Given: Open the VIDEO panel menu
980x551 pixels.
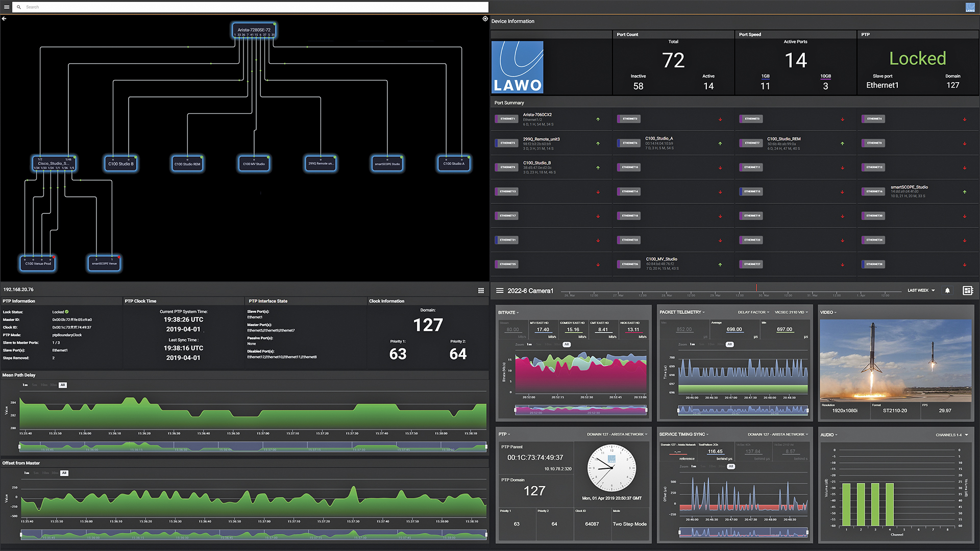Looking at the screenshot, I should point(828,312).
